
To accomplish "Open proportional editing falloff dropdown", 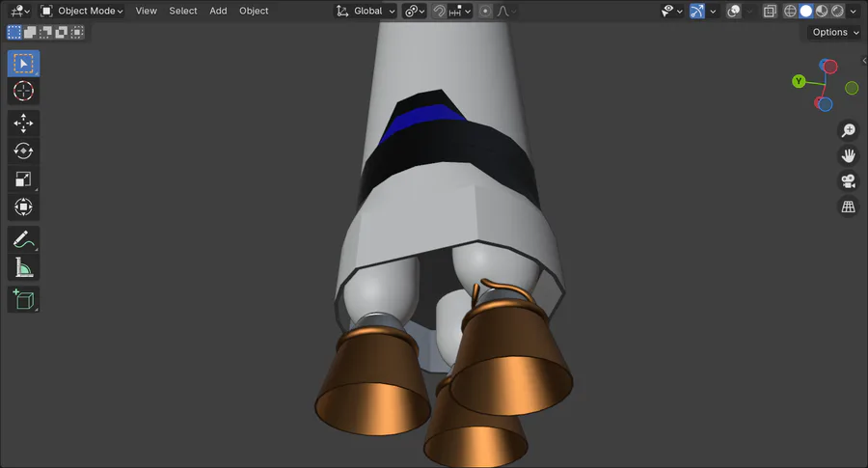I will [506, 11].
